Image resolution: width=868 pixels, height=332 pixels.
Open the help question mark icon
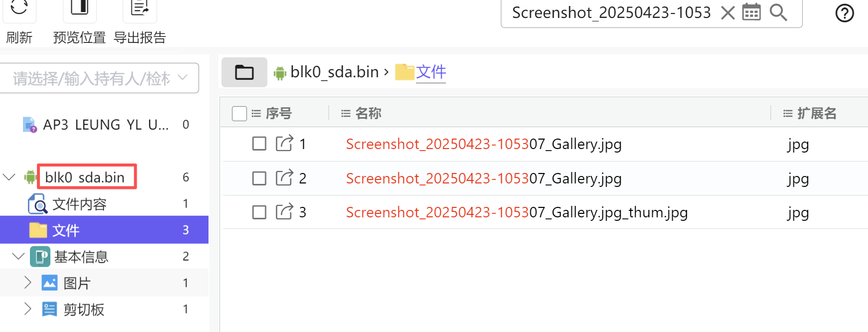[845, 13]
